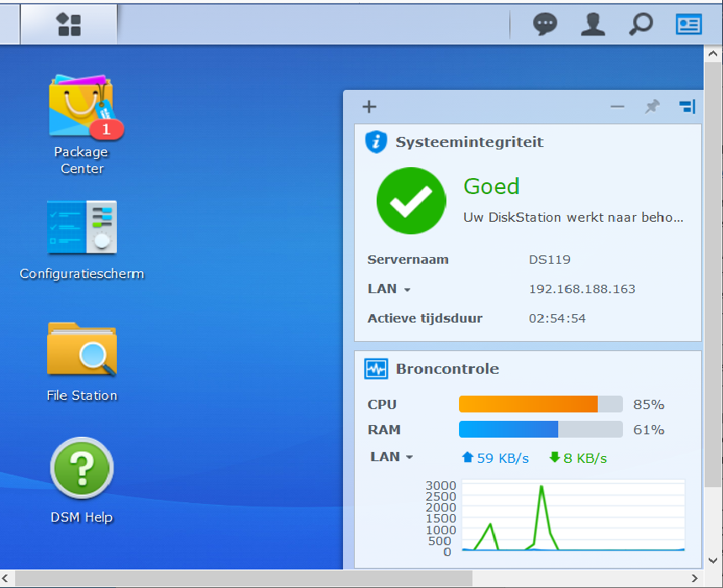
Task: Click the Servernaam label
Action: coord(408,260)
